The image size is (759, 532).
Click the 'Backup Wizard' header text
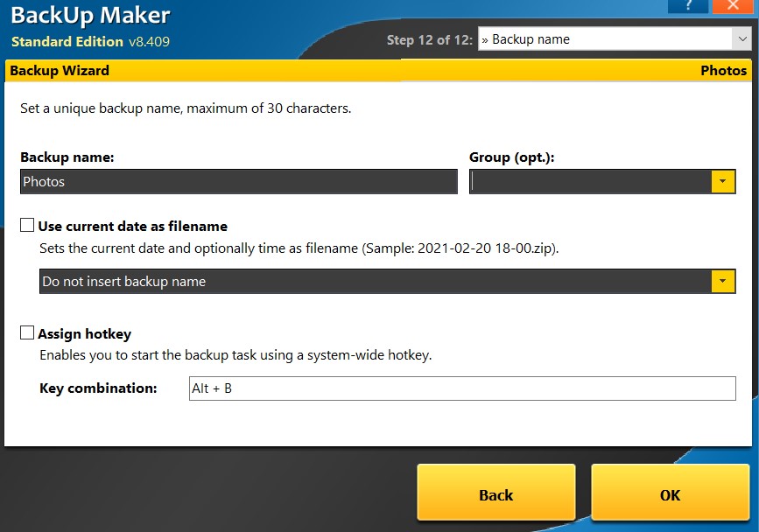[60, 71]
